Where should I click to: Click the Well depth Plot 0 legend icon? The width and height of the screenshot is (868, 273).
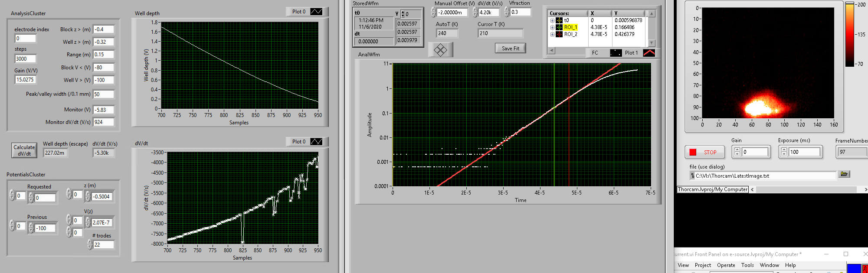pos(316,12)
